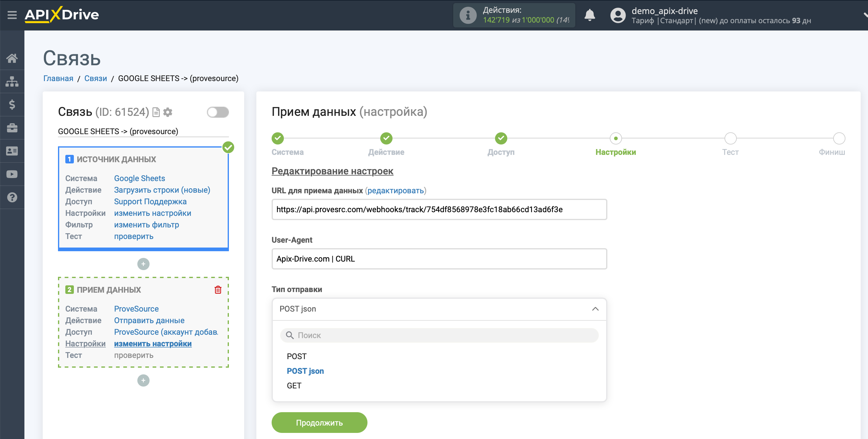
Task: Click receiver изменить настройки link
Action: coord(153,343)
